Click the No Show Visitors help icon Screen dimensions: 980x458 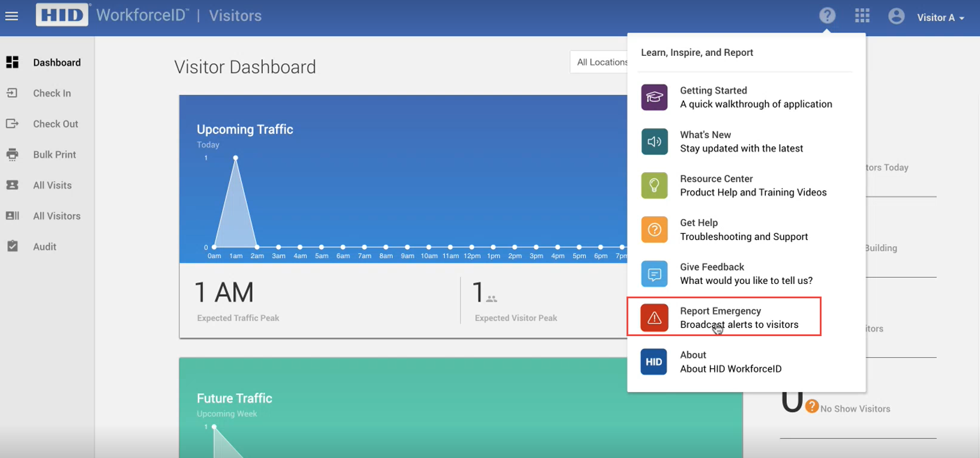pyautogui.click(x=812, y=406)
